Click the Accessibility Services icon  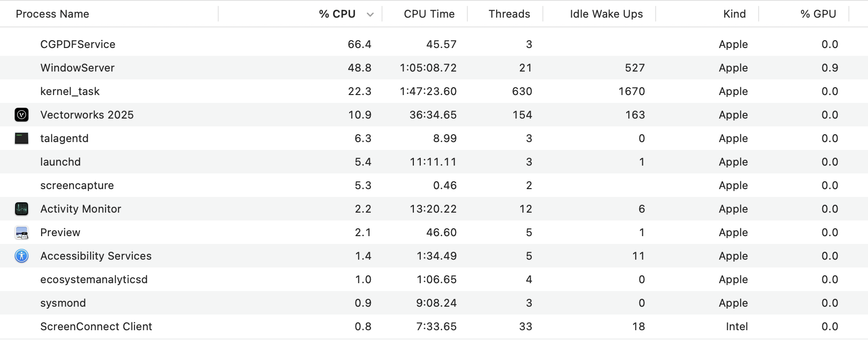click(22, 256)
